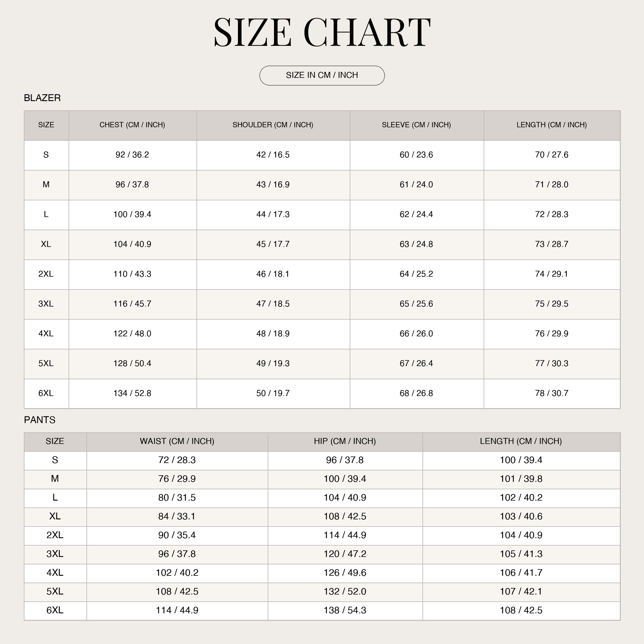Screen dimensions: 644x644
Task: Select the blazer size S row label
Action: 46,155
